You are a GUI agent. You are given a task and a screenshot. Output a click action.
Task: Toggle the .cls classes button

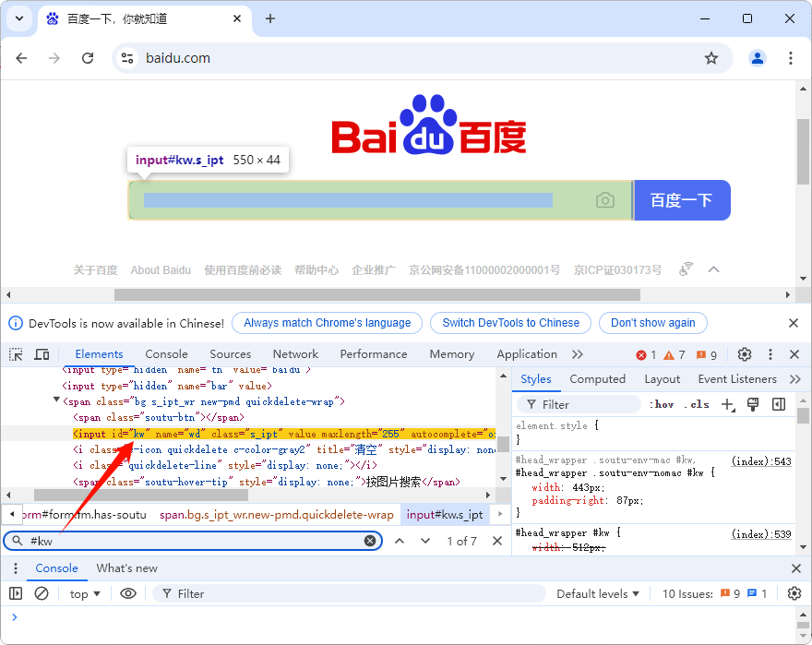[697, 404]
